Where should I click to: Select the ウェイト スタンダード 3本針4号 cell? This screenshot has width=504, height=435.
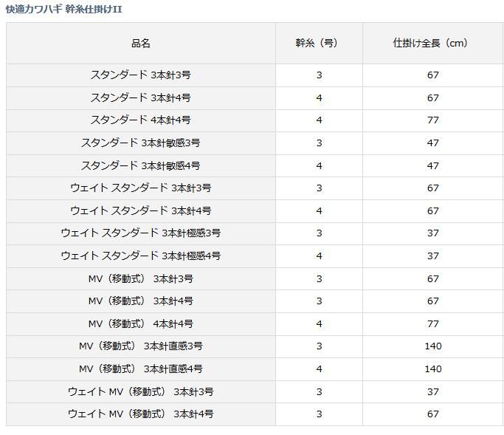[141, 211]
